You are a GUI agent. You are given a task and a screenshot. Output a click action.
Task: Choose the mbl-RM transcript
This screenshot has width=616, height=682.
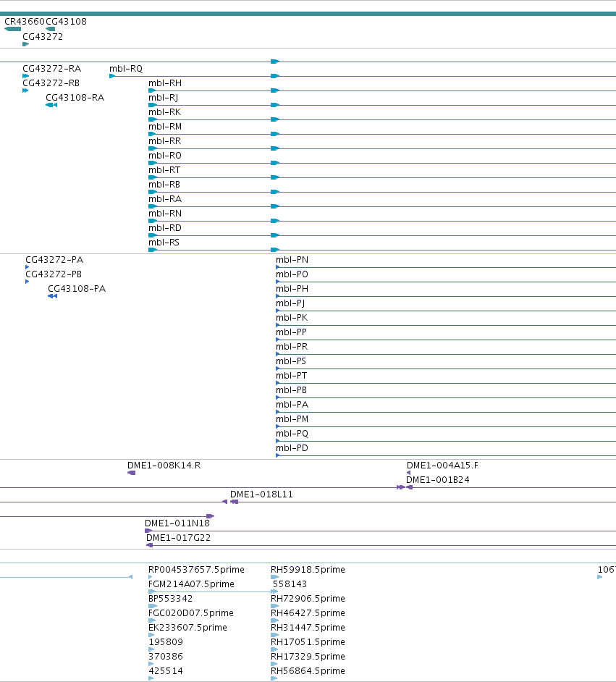[x=165, y=126]
